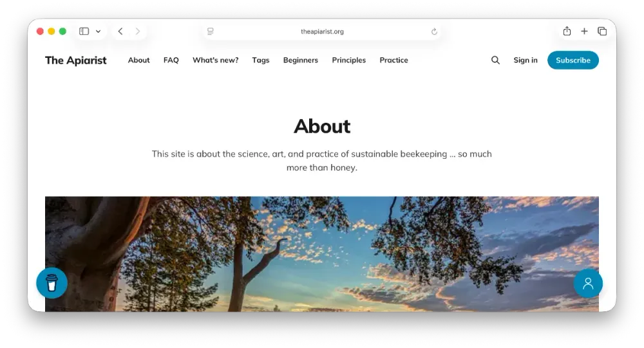Click the Buy Me a Coffee cup button
This screenshot has height=348, width=644.
pyautogui.click(x=52, y=283)
